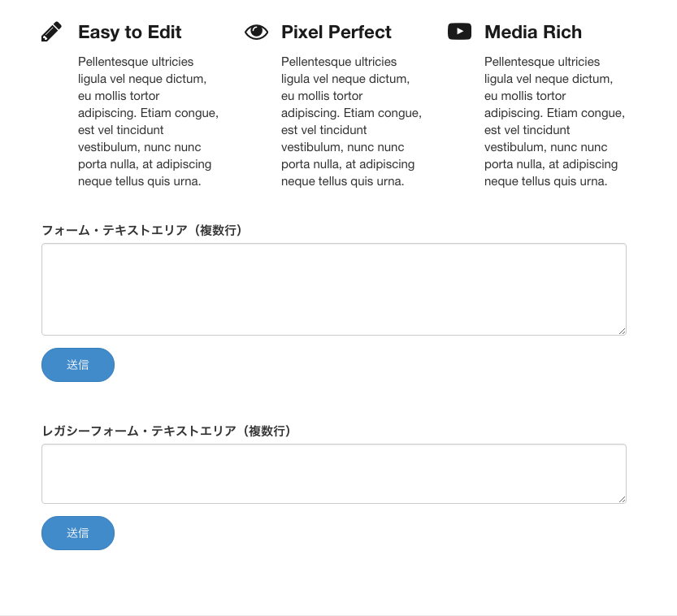Click the first 送信 submit button

[x=78, y=365]
